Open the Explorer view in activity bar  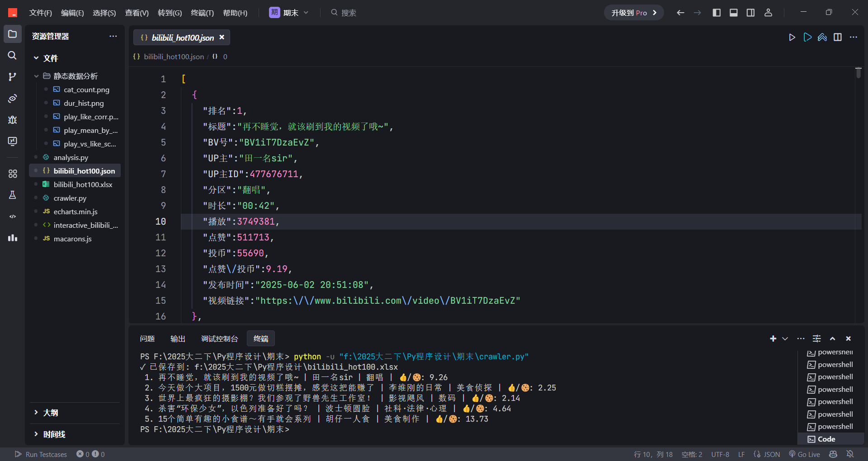(12, 34)
